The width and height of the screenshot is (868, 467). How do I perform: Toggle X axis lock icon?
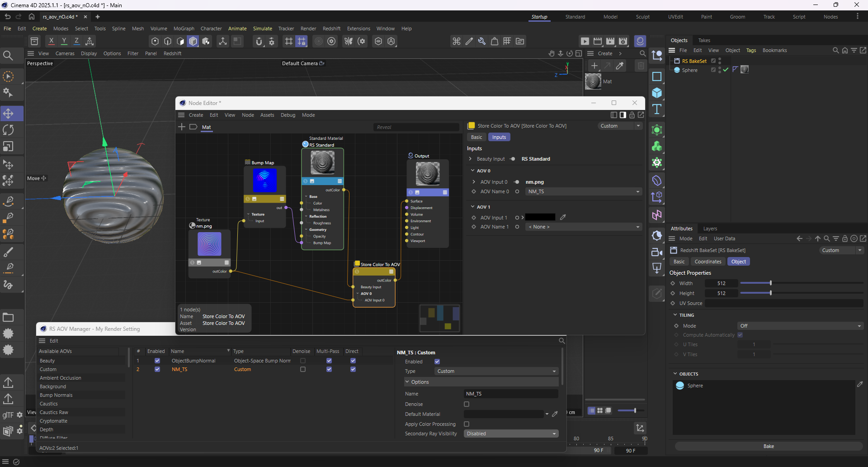click(x=51, y=41)
